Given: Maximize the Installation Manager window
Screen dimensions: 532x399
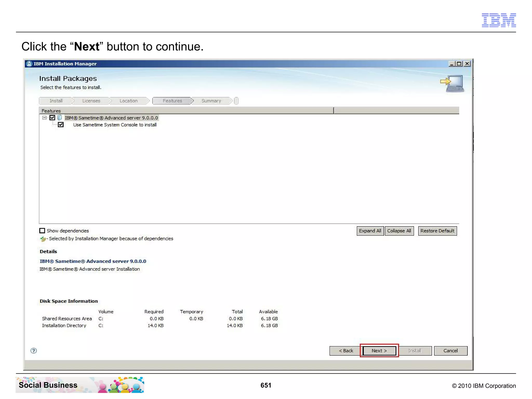Looking at the screenshot, I should pyautogui.click(x=459, y=64).
